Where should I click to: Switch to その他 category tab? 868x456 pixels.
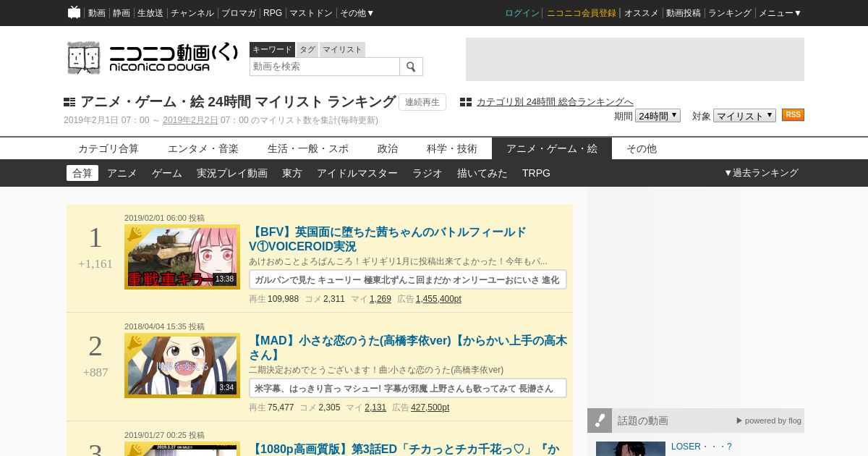(642, 148)
